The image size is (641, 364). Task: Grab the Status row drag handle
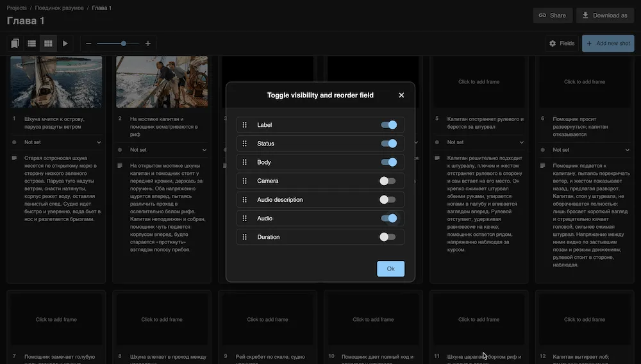click(x=244, y=144)
